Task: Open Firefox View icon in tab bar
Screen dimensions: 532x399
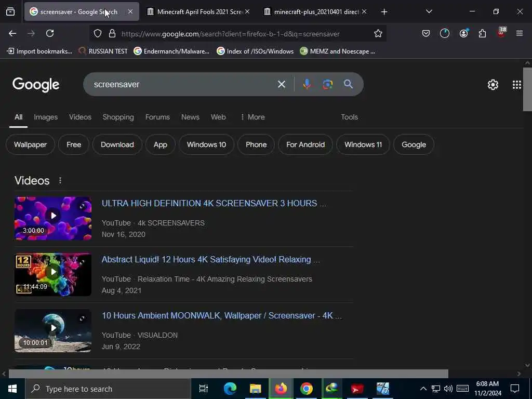Action: coord(10,12)
